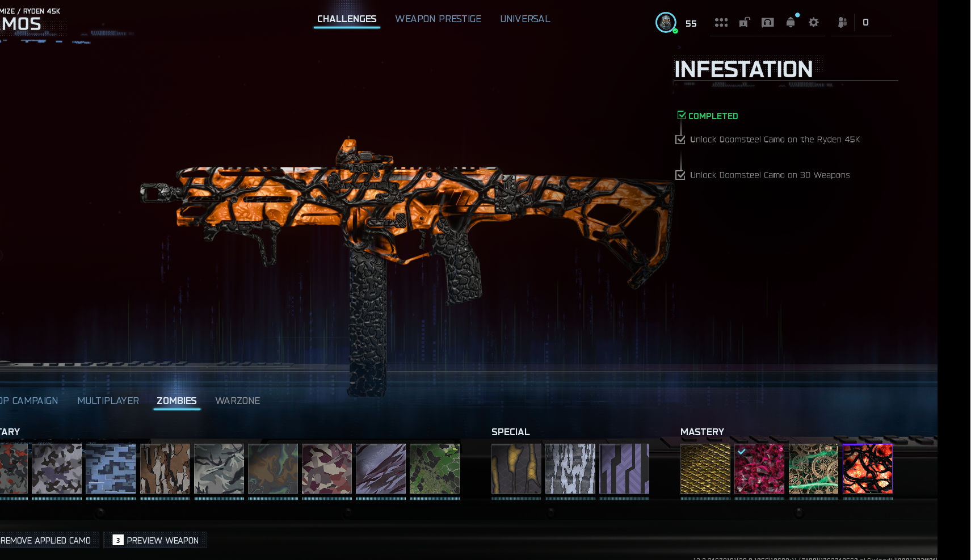Click 'Unlock Doomsteel Camo on the Ryden 45K' checkbox
Viewport: 971px width, 560px height.
point(680,140)
